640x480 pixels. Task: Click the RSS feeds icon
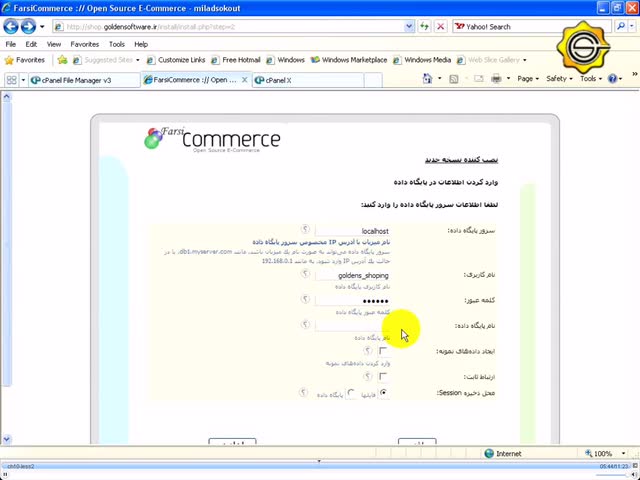coord(453,79)
